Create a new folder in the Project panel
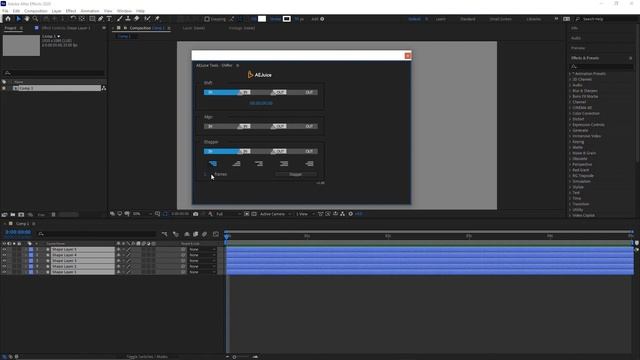Image resolution: width=640 pixels, height=360 pixels. pyautogui.click(x=13, y=215)
